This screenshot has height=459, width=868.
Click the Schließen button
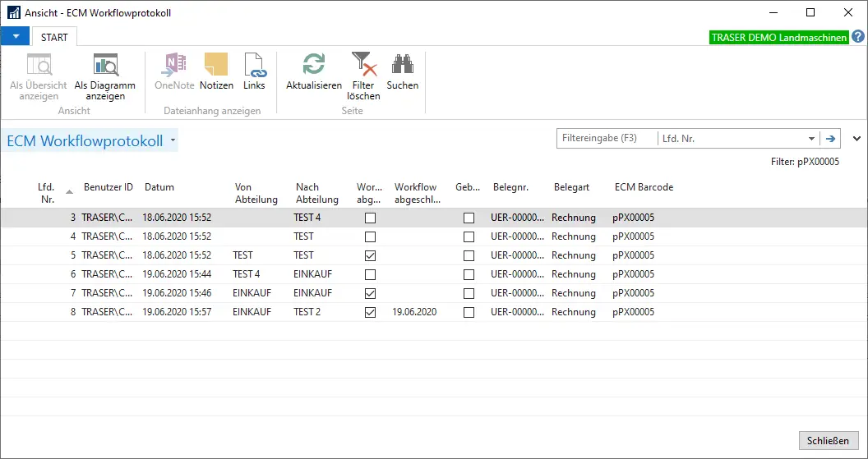tap(828, 441)
